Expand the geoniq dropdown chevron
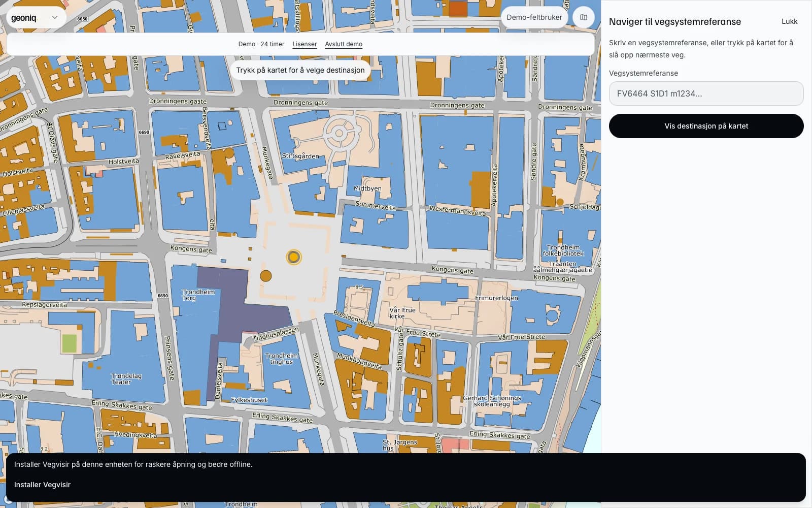 [x=55, y=17]
